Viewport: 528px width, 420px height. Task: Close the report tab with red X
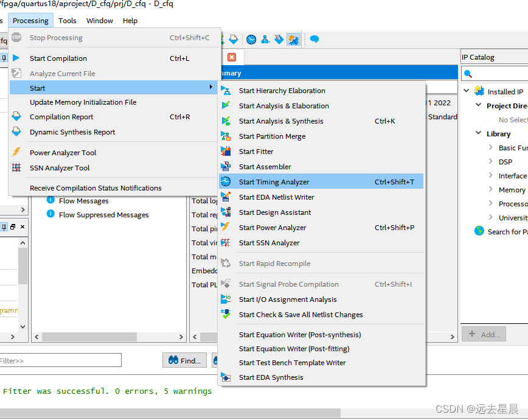232,57
